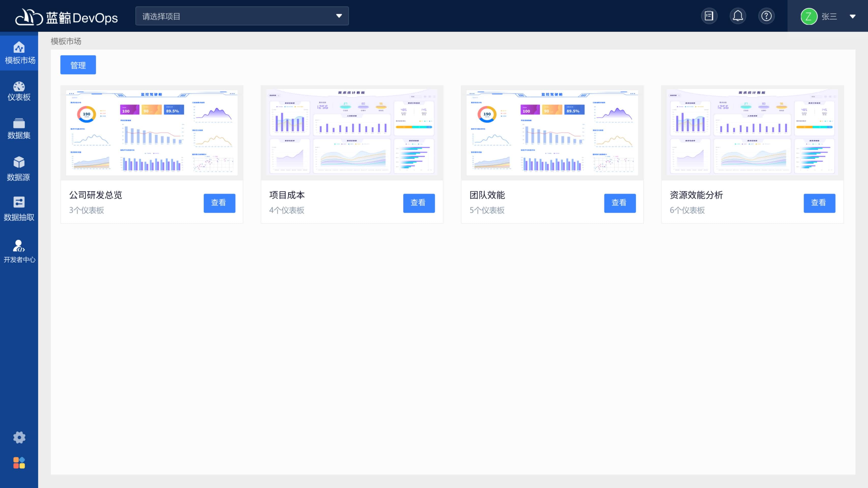Click the help question mark icon
The height and width of the screenshot is (488, 868).
766,16
